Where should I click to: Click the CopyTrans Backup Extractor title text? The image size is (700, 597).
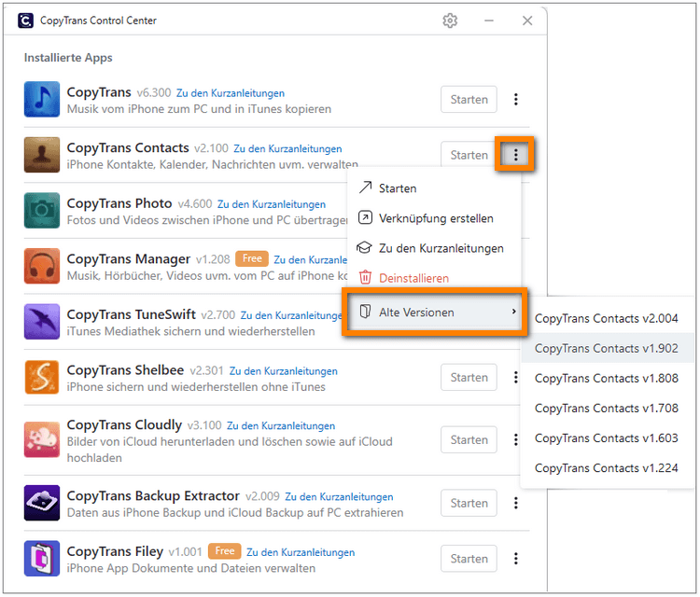153,495
